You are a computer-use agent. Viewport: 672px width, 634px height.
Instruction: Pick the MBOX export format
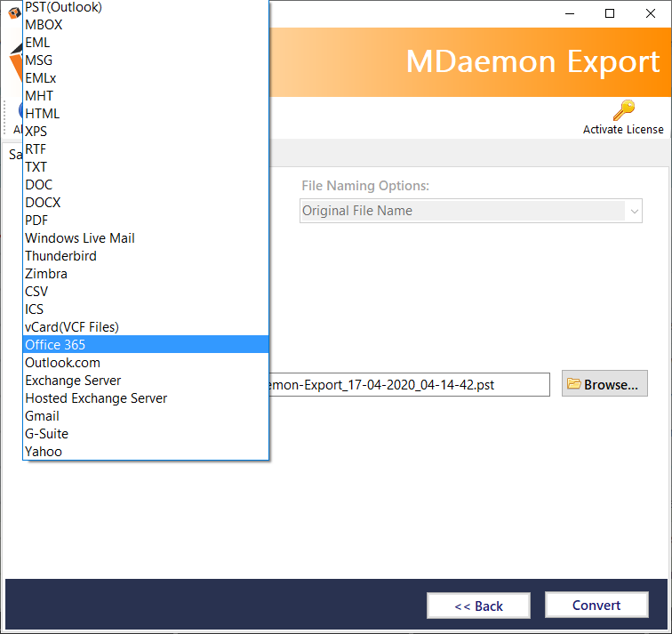[44, 25]
